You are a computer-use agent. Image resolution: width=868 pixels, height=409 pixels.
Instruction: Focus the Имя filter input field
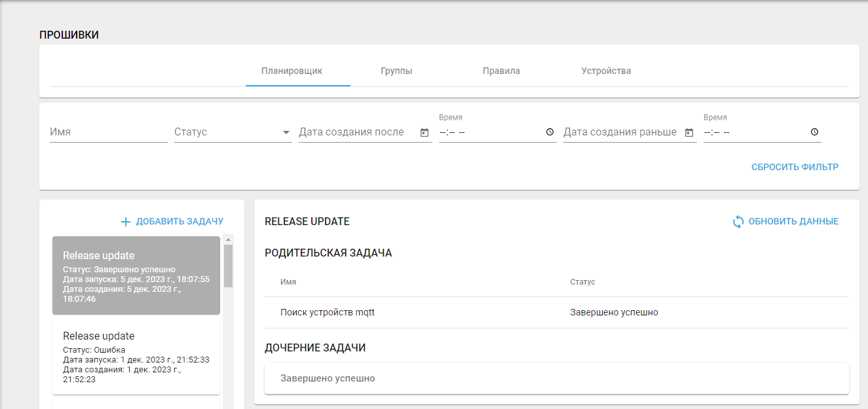108,132
